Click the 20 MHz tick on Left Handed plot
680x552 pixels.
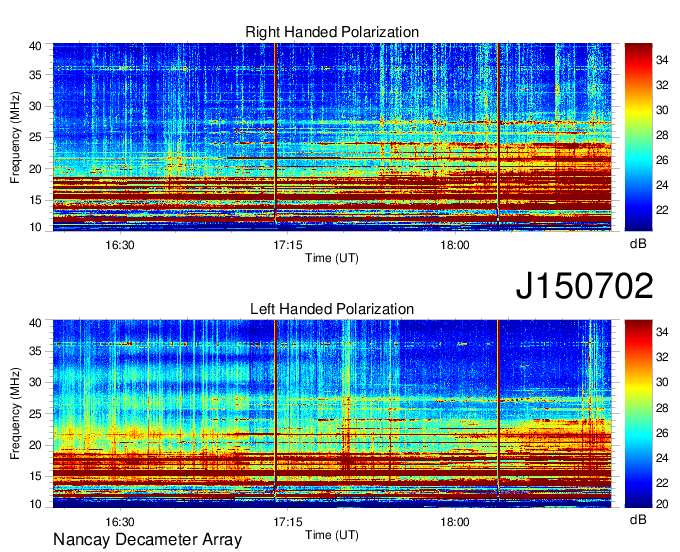tap(35, 445)
